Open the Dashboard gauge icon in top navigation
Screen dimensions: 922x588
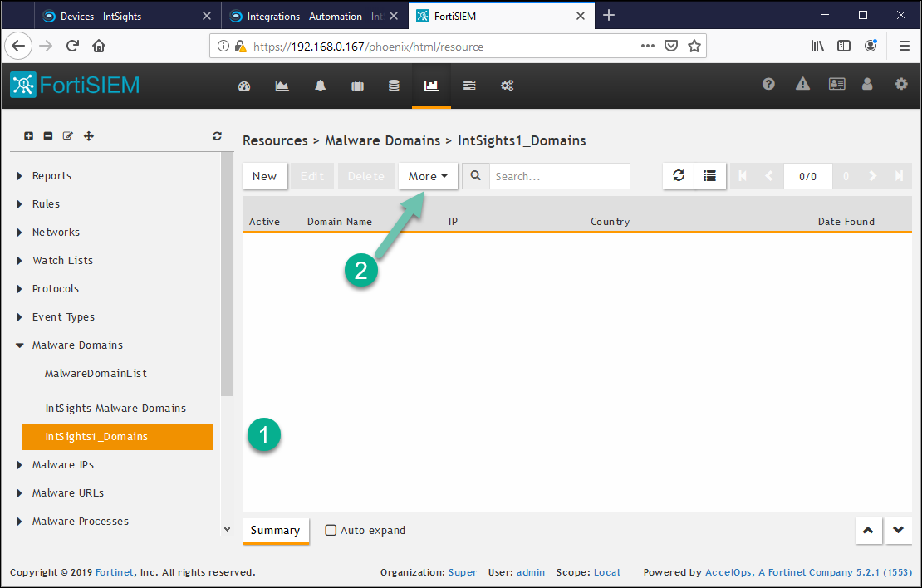(x=244, y=86)
